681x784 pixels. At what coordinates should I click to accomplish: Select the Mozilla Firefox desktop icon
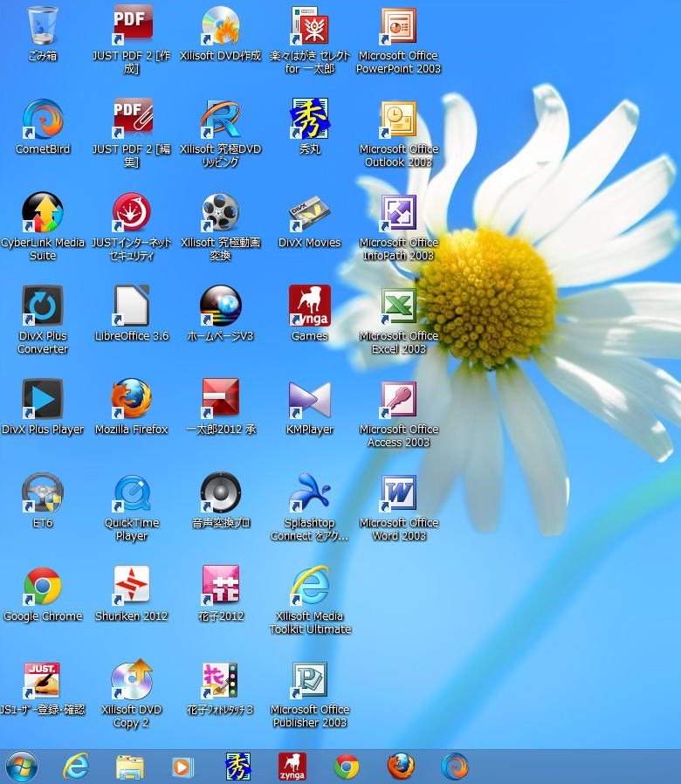click(x=132, y=400)
